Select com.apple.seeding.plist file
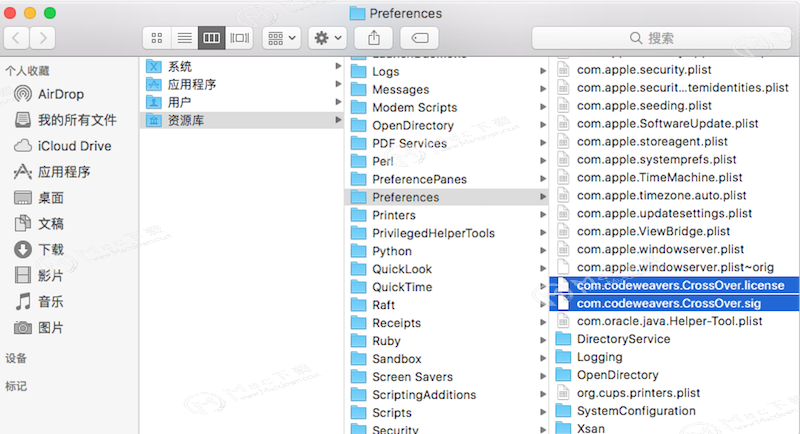 [674, 106]
